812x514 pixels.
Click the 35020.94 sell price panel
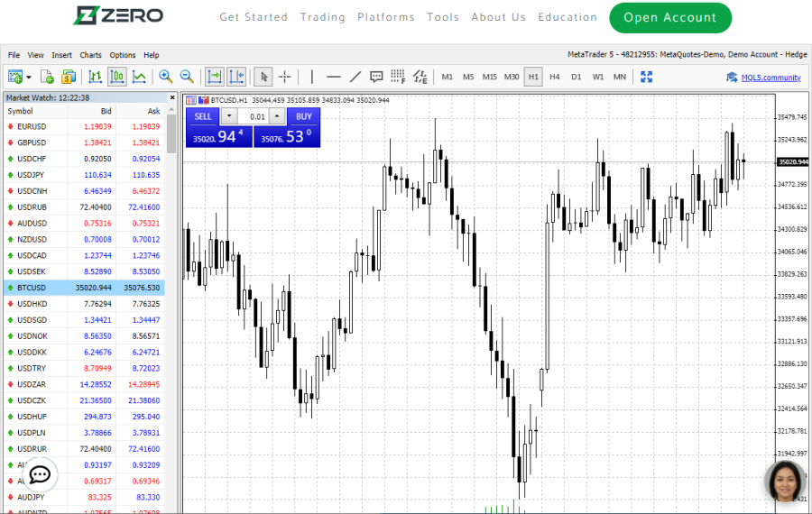(218, 137)
